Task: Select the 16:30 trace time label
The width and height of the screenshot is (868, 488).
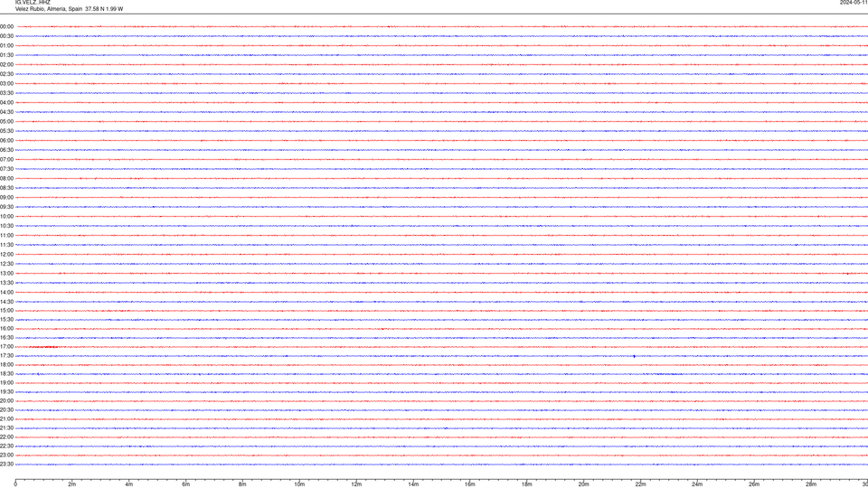Action: pos(6,337)
